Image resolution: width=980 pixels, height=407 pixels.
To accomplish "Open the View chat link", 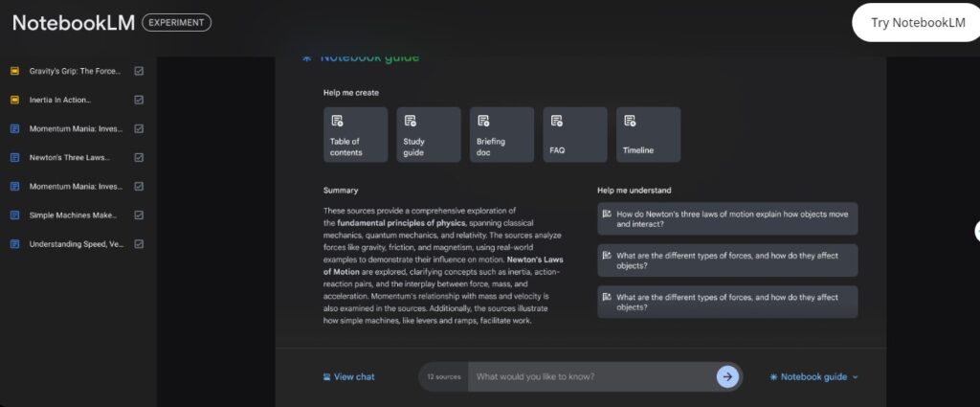I will point(348,377).
